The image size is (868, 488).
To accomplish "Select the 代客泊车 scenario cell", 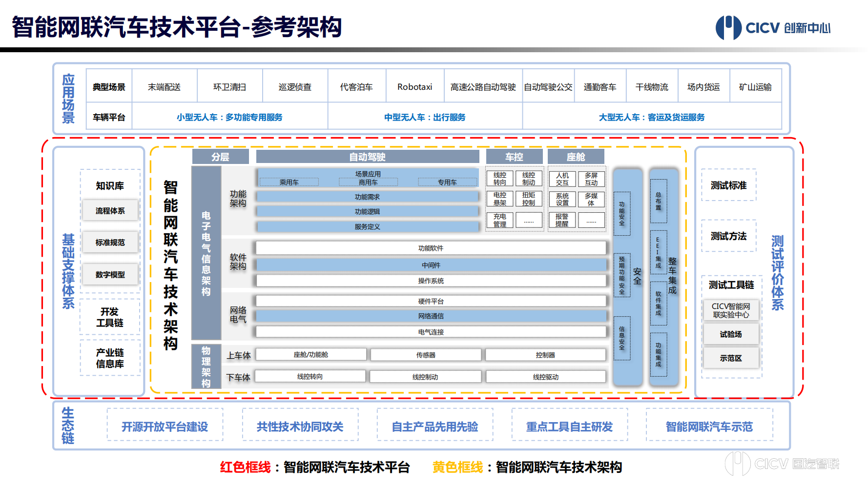I will (357, 87).
